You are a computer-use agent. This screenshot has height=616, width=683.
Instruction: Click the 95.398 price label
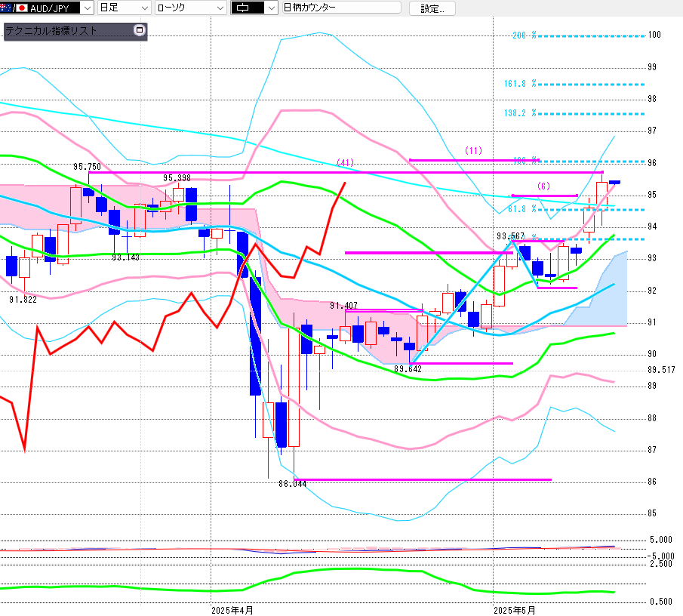tap(177, 178)
